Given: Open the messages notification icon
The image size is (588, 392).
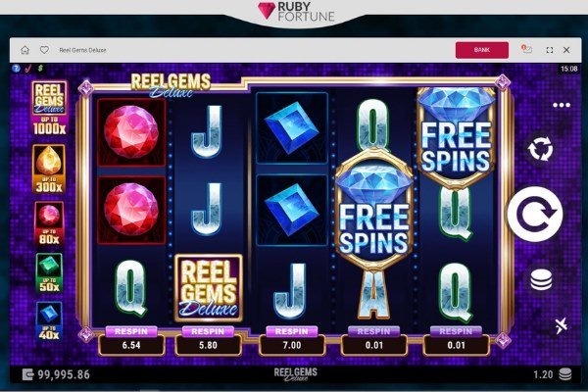Looking at the screenshot, I should tap(526, 49).
